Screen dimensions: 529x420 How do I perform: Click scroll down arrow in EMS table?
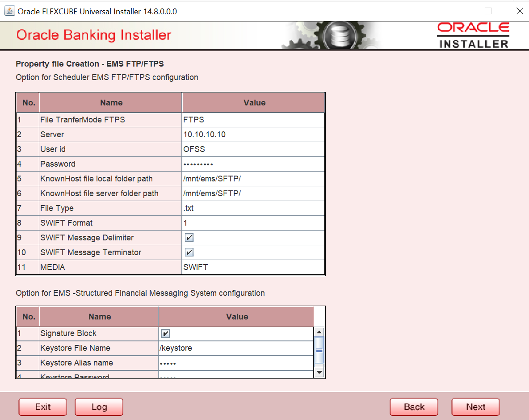point(319,373)
